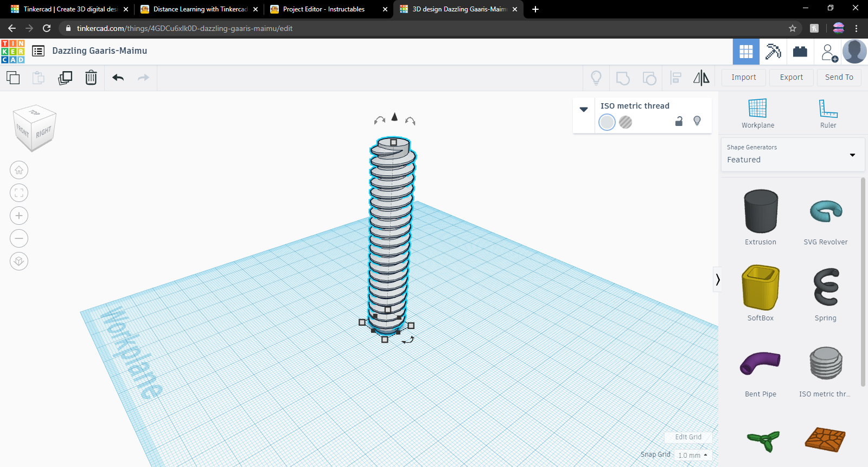This screenshot has width=868, height=467.
Task: Click the Tinkercad logo
Action: pyautogui.click(x=13, y=52)
